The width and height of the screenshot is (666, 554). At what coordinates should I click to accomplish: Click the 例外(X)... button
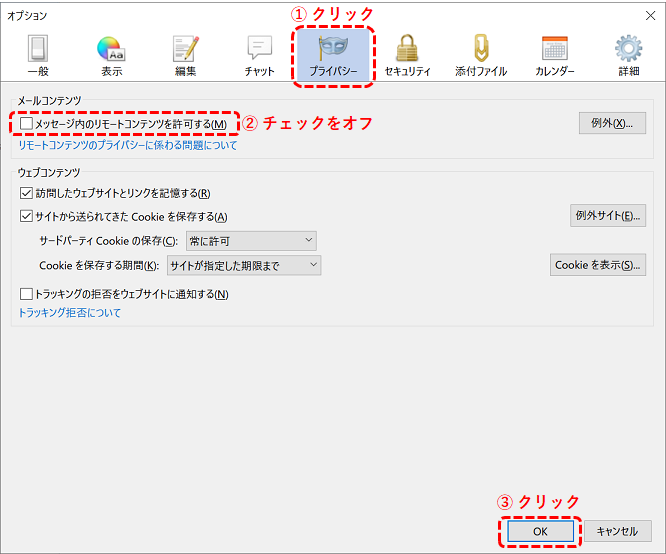tap(612, 123)
